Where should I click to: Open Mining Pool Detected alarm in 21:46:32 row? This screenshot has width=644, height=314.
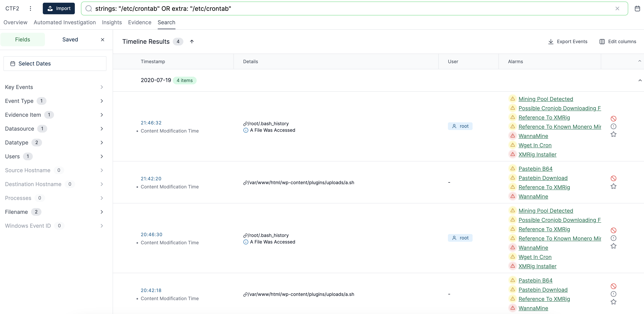point(545,99)
